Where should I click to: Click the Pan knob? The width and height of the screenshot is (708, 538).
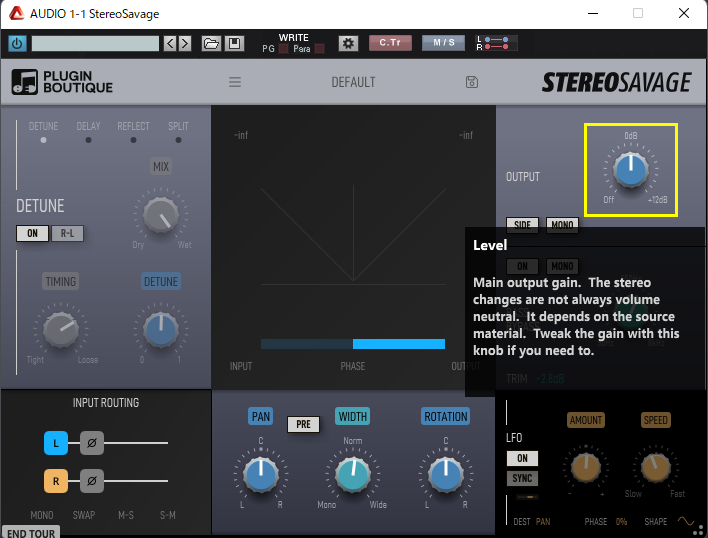[x=261, y=475]
